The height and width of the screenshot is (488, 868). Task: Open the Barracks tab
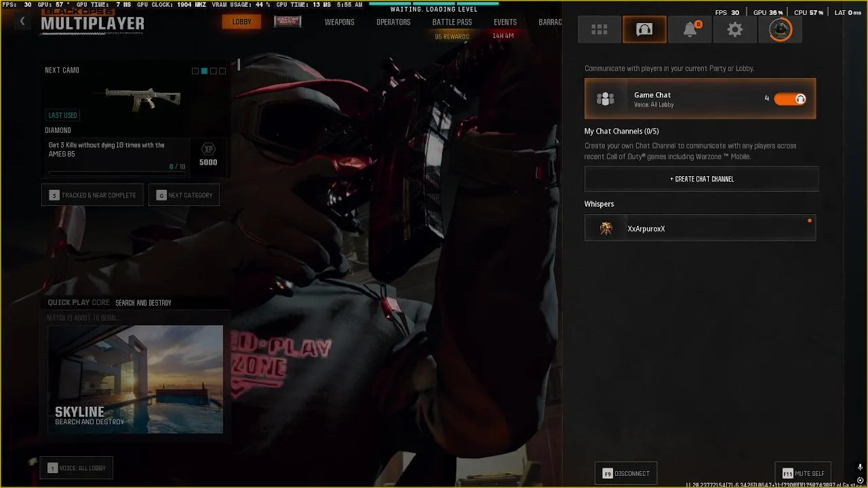pos(550,22)
